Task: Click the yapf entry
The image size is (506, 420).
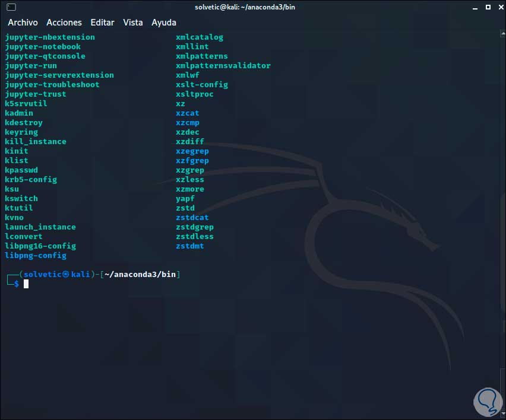Action: tap(185, 199)
